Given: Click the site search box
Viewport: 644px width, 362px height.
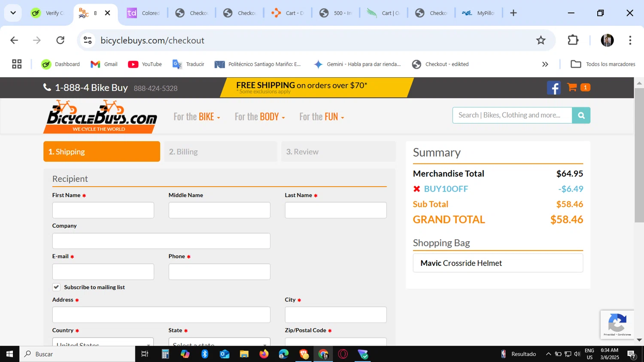Looking at the screenshot, I should point(512,115).
